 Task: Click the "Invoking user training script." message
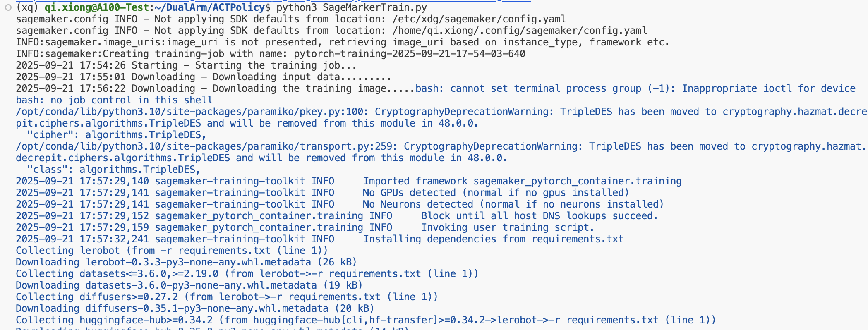[x=507, y=227]
